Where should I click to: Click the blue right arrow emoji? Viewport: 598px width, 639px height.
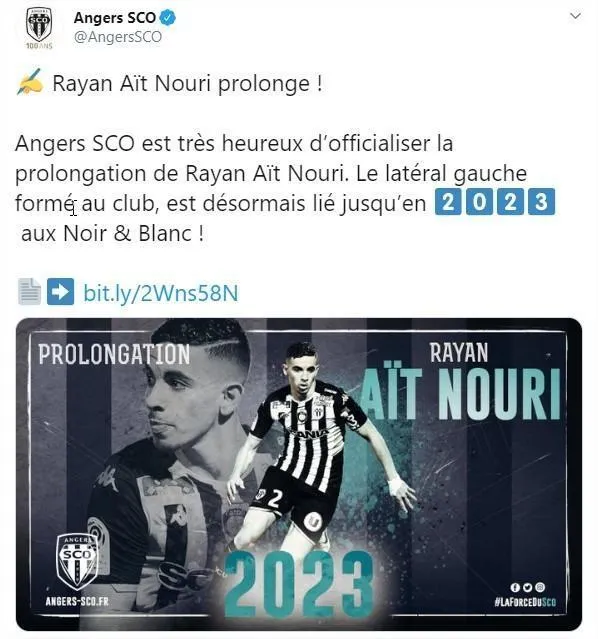click(x=60, y=291)
